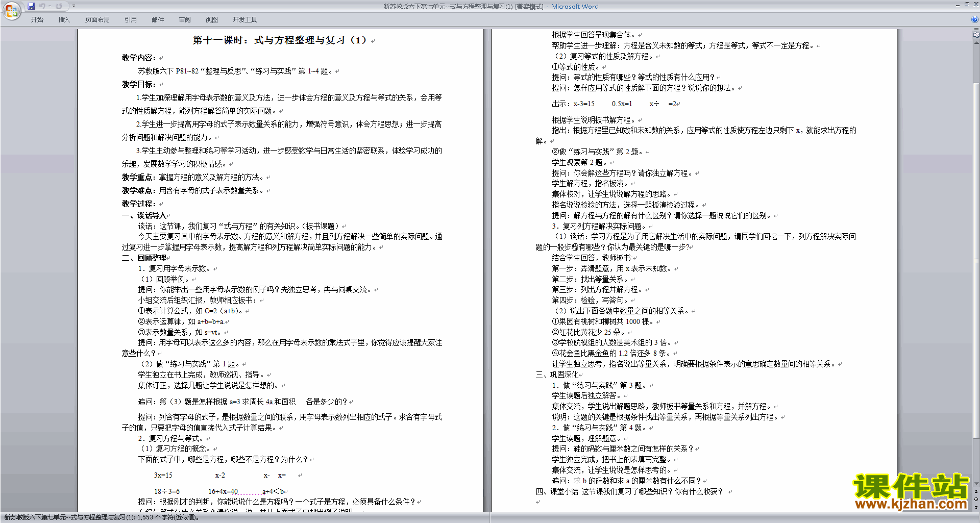The image size is (980, 523).
Task: Click the line 提问: 鞋的码数与厘米数之间有怎样的关系
Action: point(623,449)
